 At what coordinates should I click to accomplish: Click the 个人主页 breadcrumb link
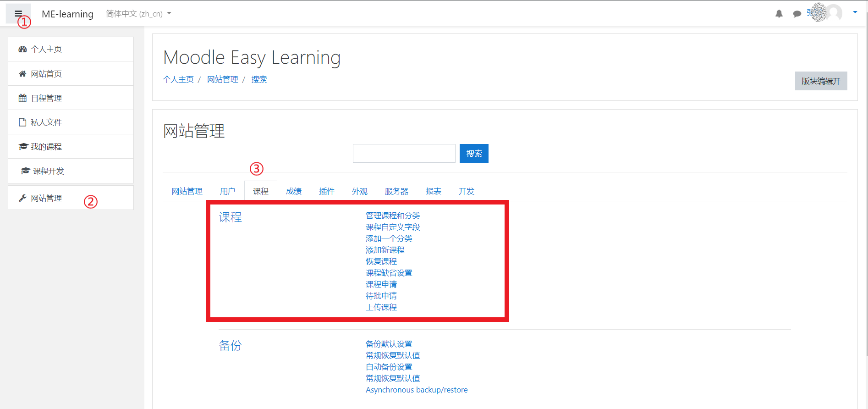coord(178,79)
